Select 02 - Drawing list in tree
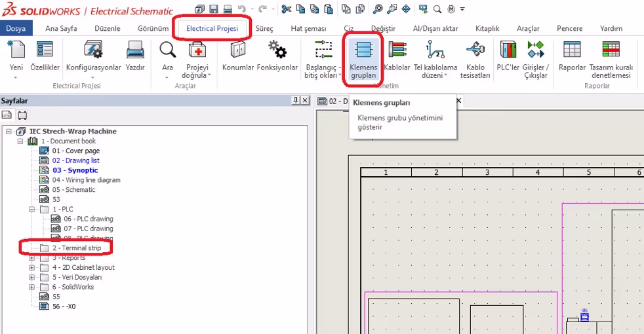This screenshot has width=644, height=334. pos(75,160)
